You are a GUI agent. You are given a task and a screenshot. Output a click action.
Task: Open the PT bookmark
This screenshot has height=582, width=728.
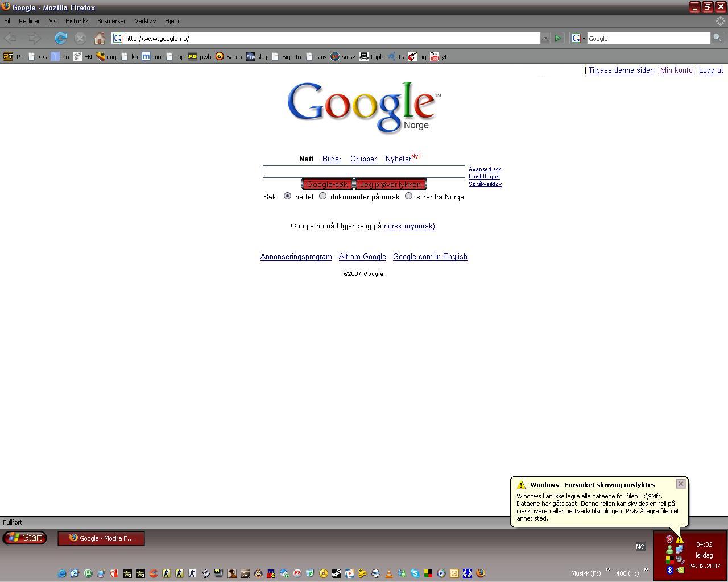tap(14, 57)
